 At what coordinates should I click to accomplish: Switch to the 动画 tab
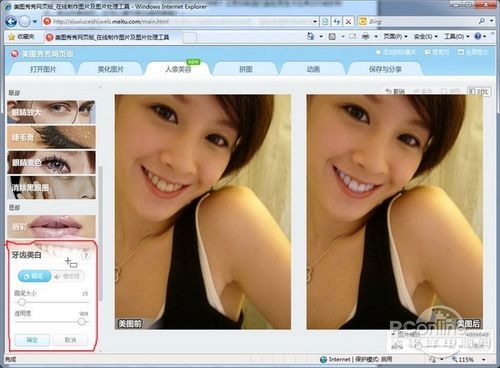click(x=313, y=69)
